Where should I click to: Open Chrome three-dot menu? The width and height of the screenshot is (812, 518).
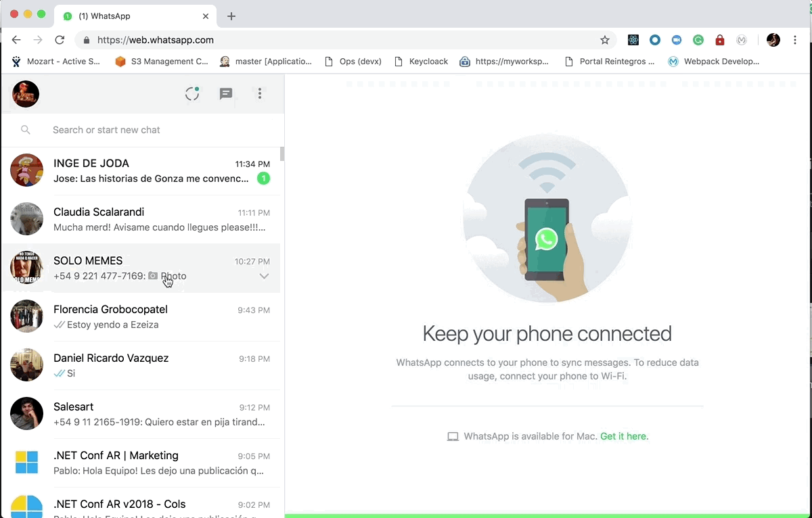pyautogui.click(x=795, y=40)
